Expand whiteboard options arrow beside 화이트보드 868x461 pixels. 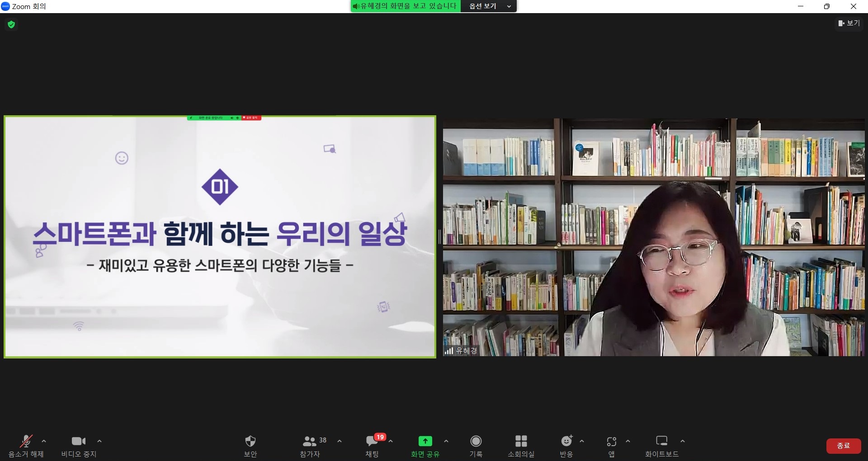(x=683, y=441)
